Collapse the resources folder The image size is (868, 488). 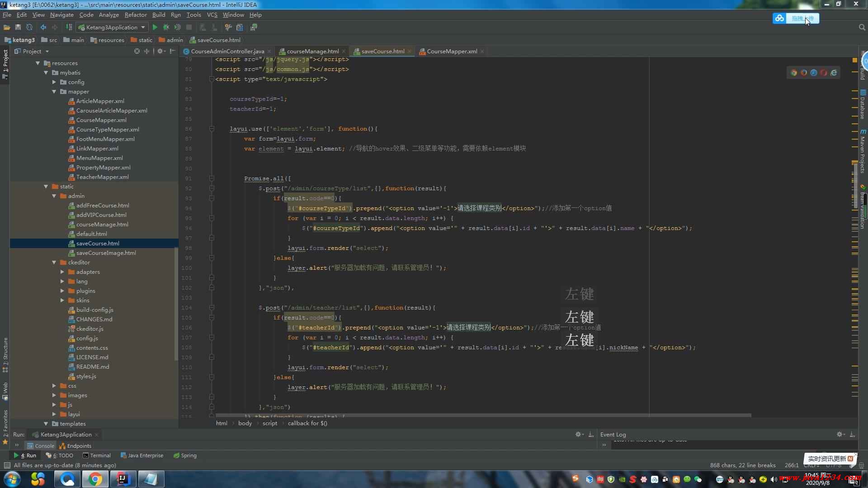[x=38, y=63]
